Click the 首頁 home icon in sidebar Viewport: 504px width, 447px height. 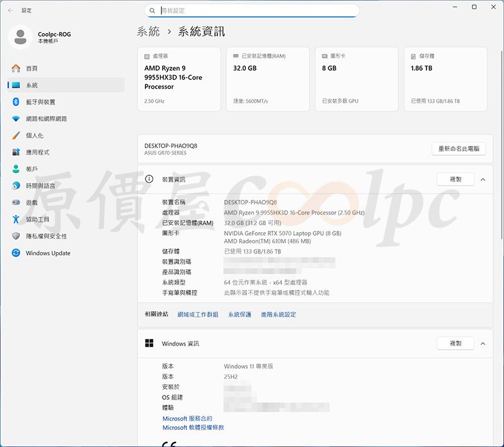coord(16,68)
